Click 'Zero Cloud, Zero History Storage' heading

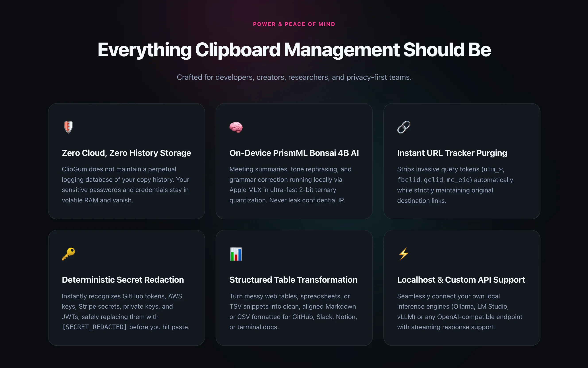126,153
